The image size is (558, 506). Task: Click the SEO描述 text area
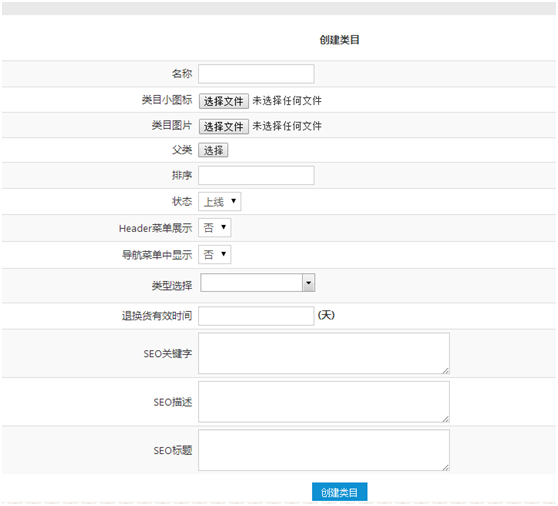[324, 402]
